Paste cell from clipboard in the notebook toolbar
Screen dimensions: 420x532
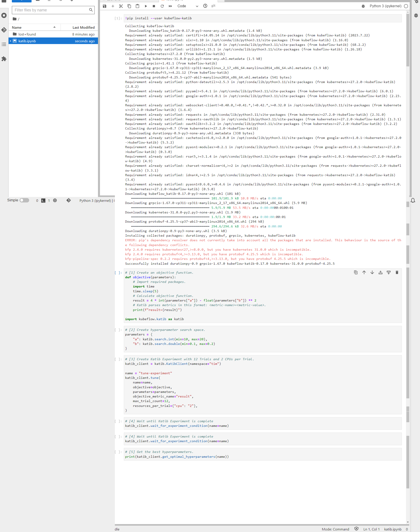pyautogui.click(x=137, y=6)
